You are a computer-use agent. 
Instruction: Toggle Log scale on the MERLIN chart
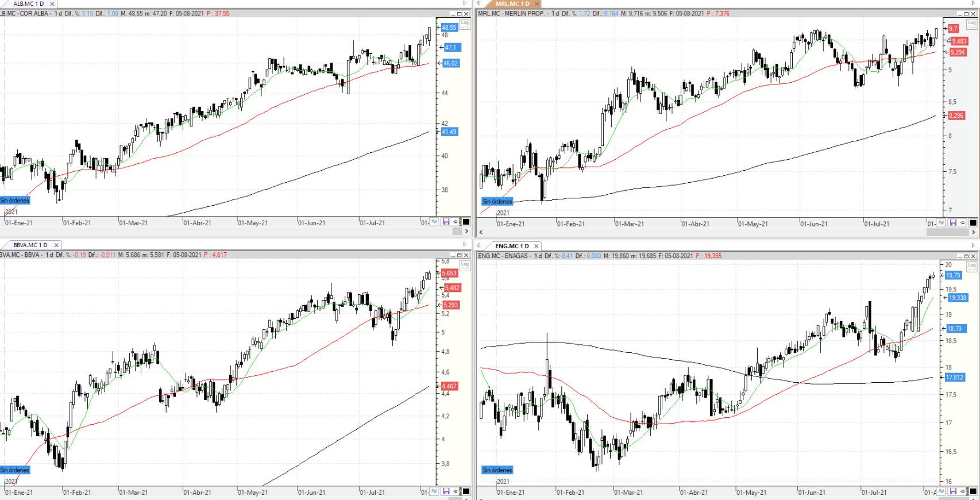(971, 24)
